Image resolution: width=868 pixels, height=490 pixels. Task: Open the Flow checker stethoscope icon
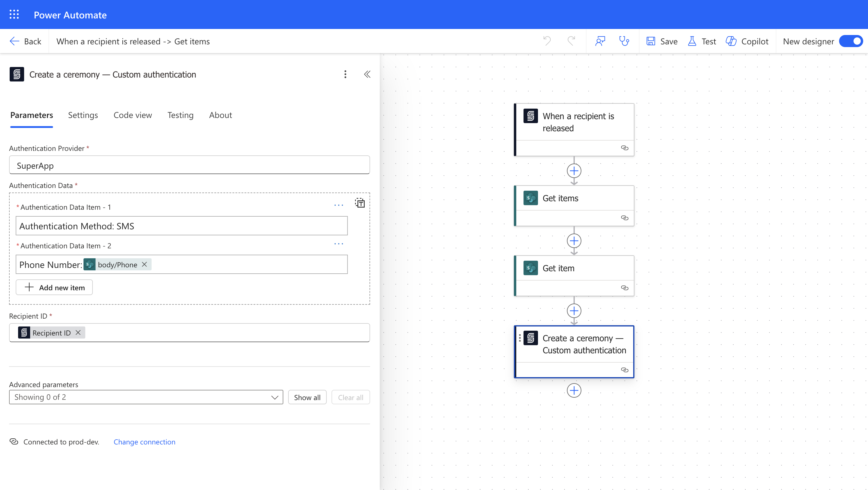click(x=624, y=41)
